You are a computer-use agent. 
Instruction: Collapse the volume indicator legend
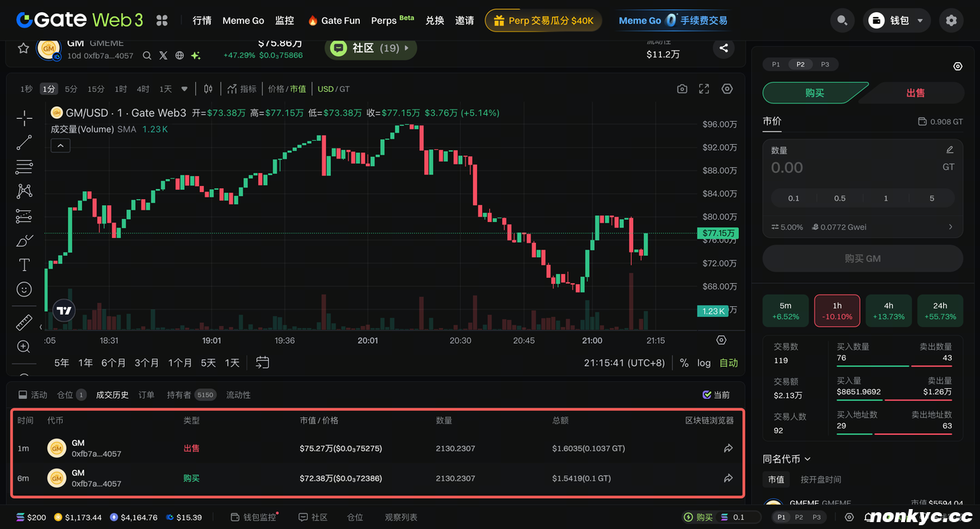pos(60,145)
